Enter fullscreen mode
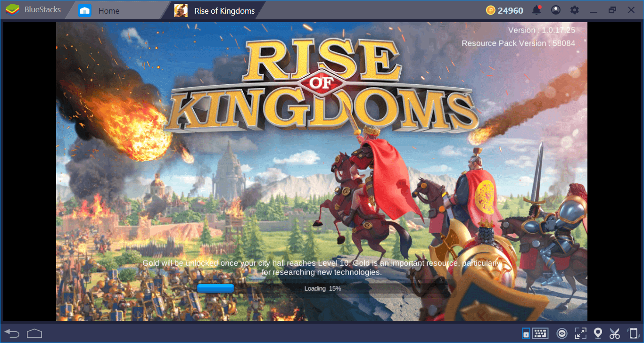This screenshot has width=644, height=343. 580,334
